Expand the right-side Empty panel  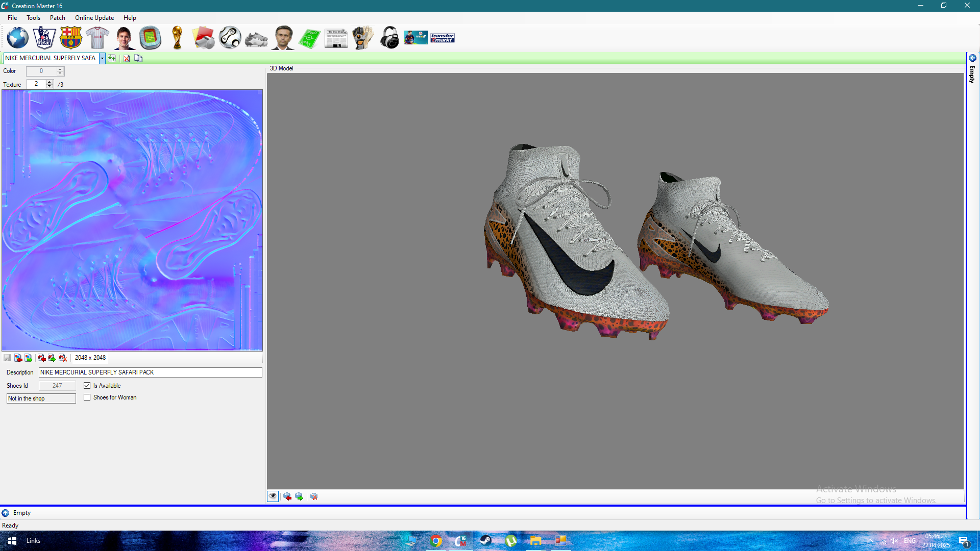(973, 58)
